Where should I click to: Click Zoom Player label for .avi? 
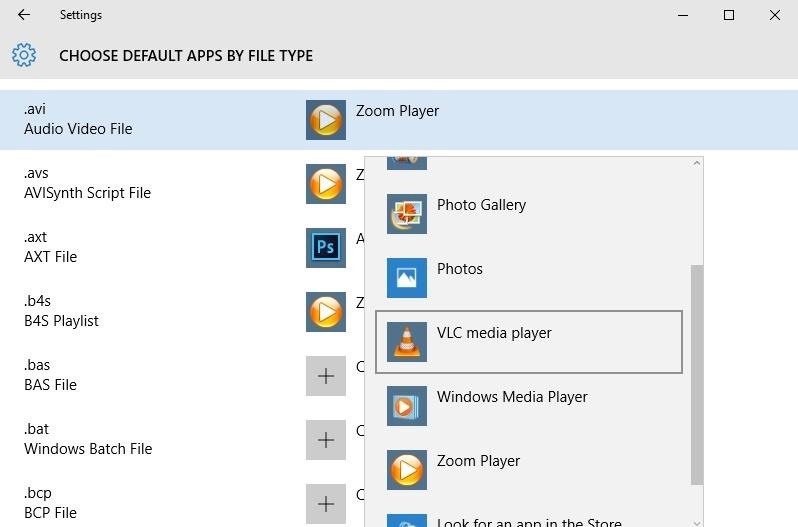coord(397,111)
